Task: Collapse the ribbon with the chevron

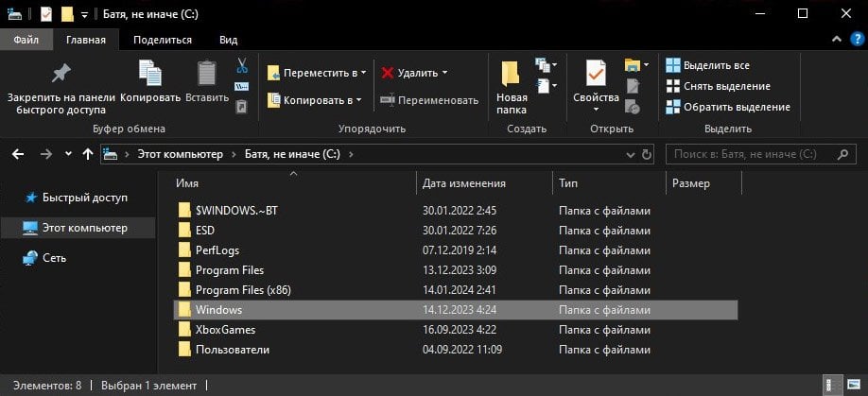Action: point(837,40)
